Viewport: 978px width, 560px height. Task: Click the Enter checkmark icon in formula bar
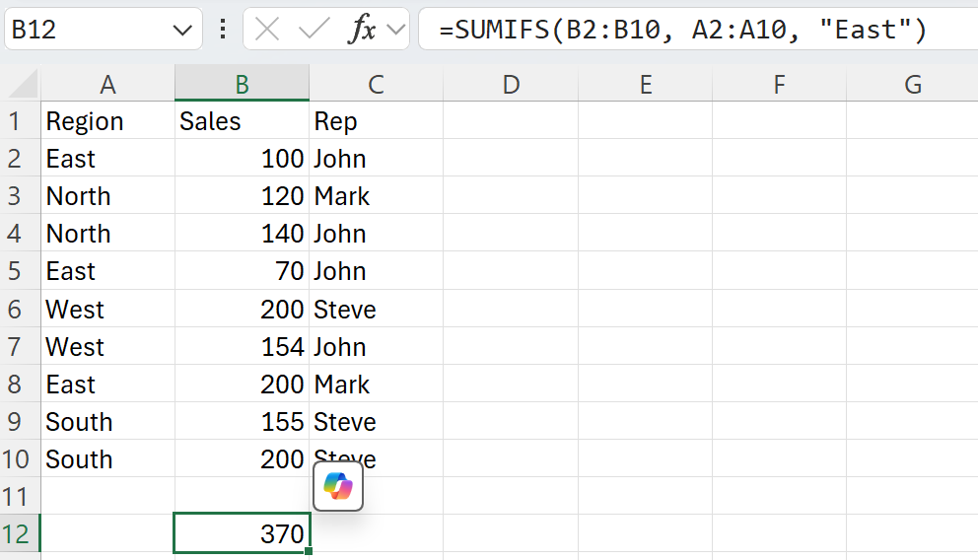pyautogui.click(x=314, y=30)
